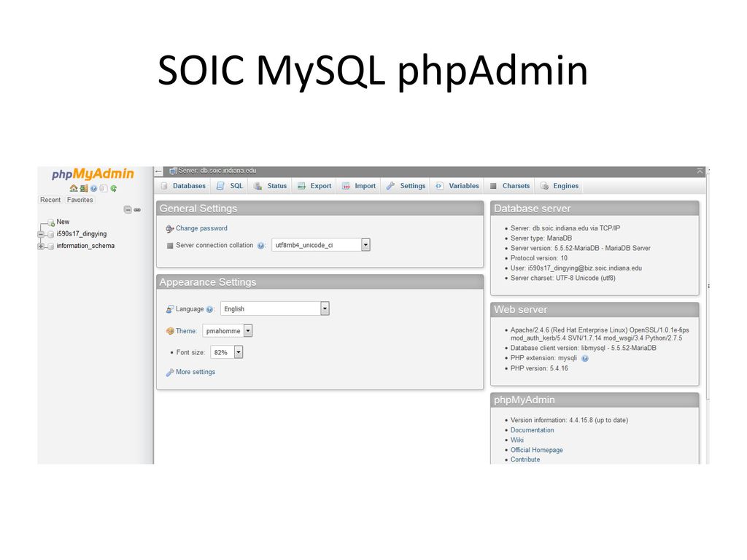
Task: Click the log out icon in sidebar
Action: coord(83,188)
